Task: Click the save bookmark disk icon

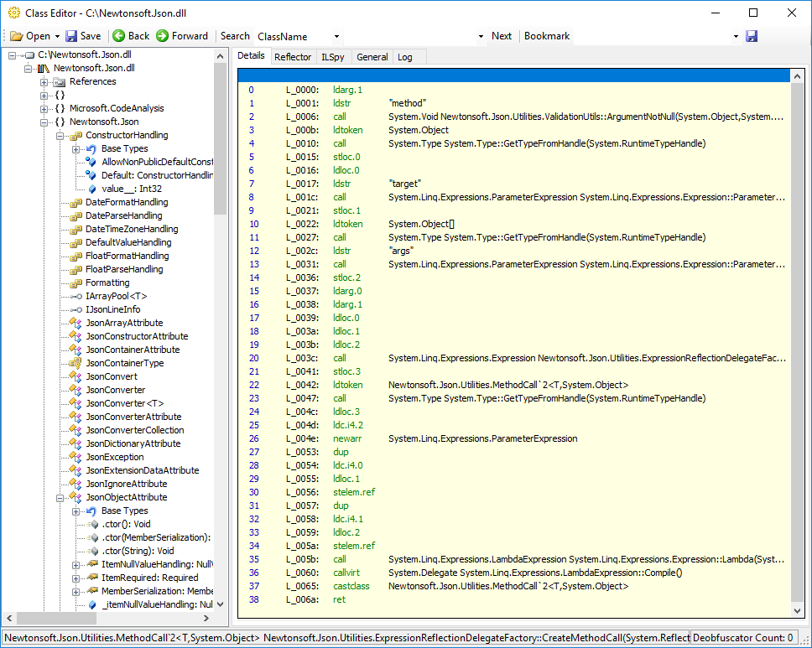Action: [752, 36]
